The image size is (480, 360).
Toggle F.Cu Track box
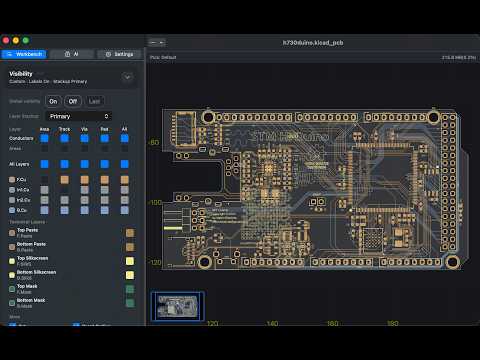65,180
